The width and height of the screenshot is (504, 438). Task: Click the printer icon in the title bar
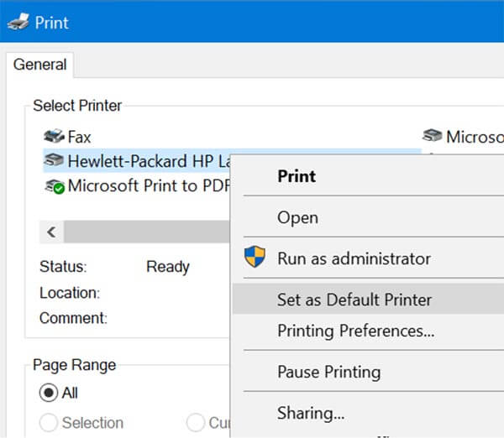point(18,23)
